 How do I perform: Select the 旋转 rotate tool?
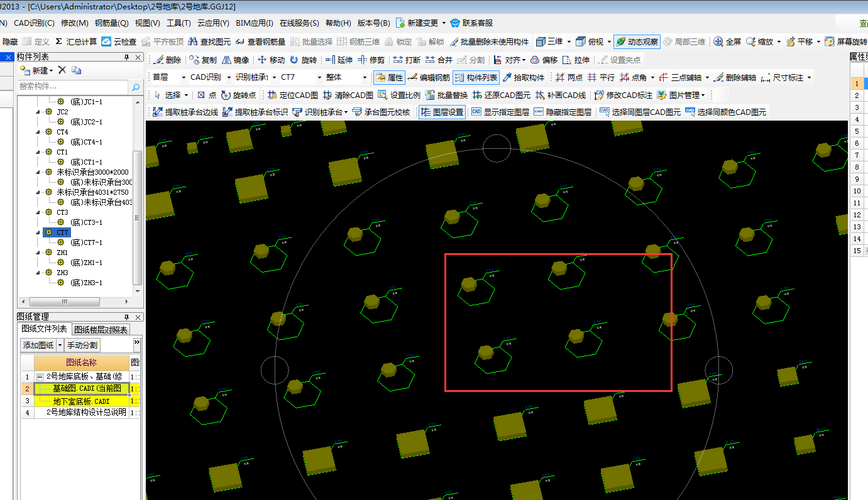(x=303, y=60)
